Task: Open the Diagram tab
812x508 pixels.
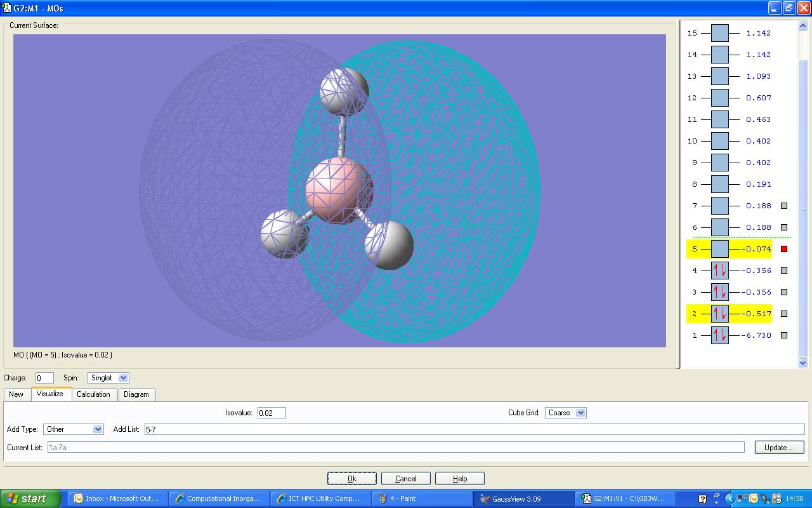Action: coord(136,394)
